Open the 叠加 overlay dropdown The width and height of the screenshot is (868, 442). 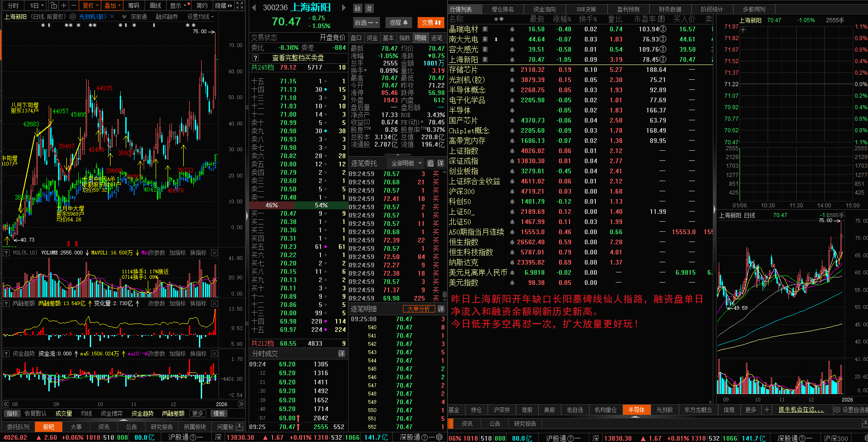pyautogui.click(x=113, y=6)
